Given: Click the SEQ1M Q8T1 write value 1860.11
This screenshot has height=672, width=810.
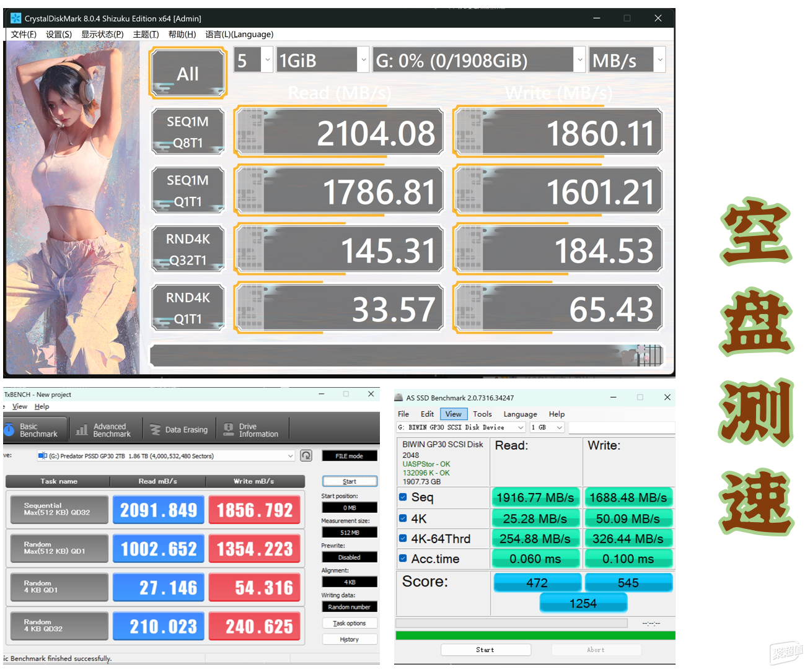Looking at the screenshot, I should pos(558,132).
